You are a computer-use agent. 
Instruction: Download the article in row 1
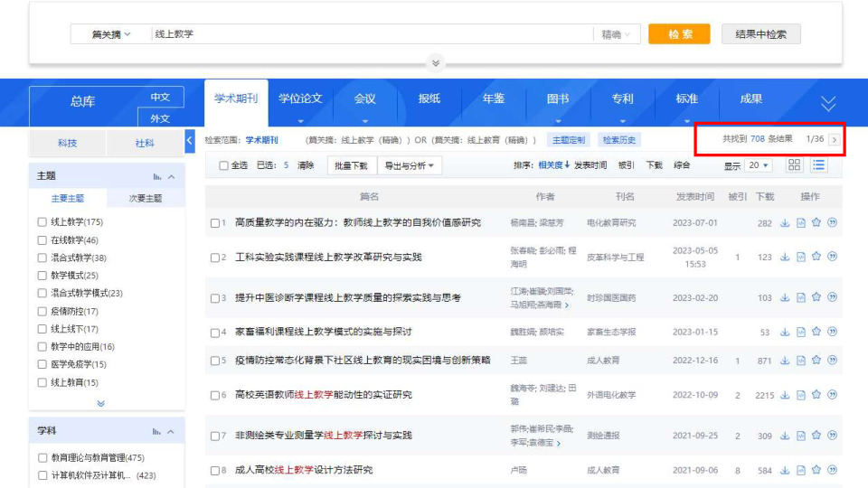785,223
